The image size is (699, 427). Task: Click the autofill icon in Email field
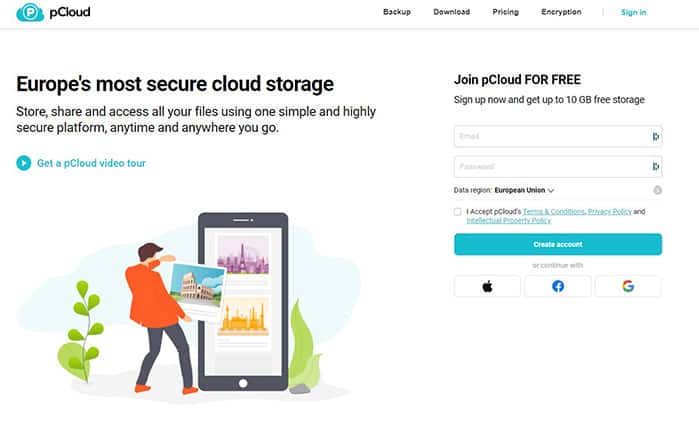[x=655, y=136]
